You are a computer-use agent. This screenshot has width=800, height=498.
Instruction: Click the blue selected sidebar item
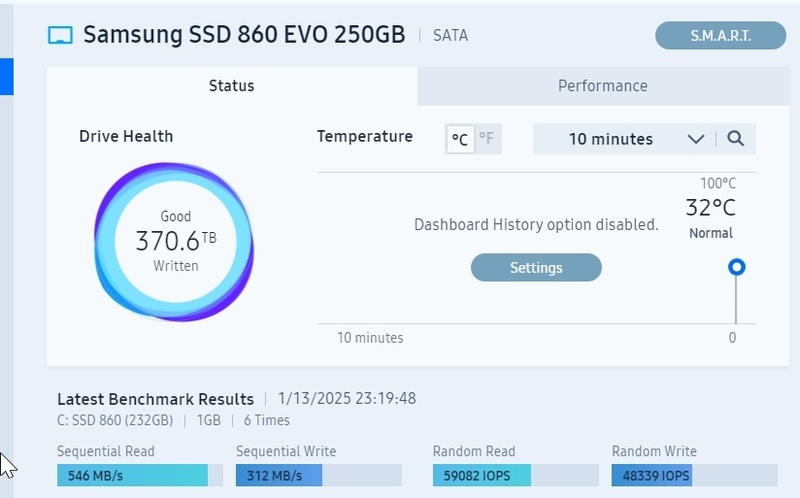click(7, 77)
